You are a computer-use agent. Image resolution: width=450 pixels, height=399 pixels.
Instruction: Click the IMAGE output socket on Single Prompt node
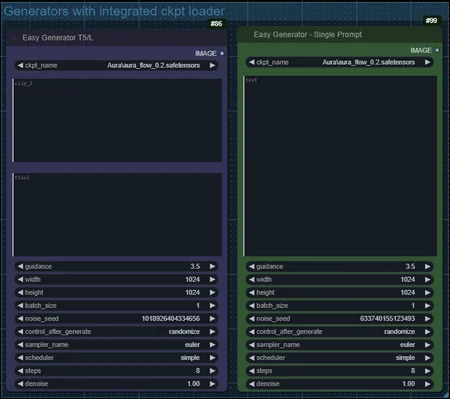[437, 50]
